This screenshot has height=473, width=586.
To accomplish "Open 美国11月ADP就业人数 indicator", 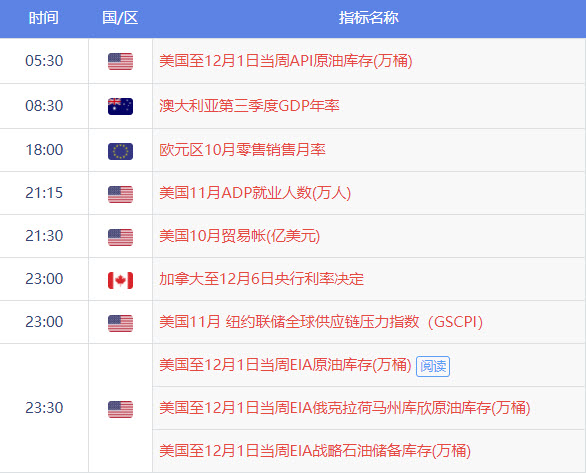I will (255, 193).
